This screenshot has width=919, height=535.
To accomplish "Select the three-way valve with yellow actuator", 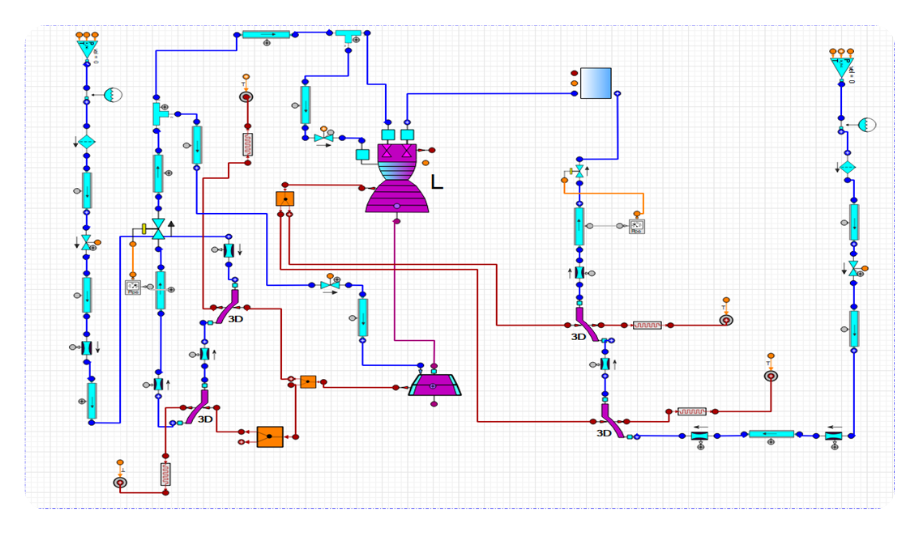I will tap(158, 229).
